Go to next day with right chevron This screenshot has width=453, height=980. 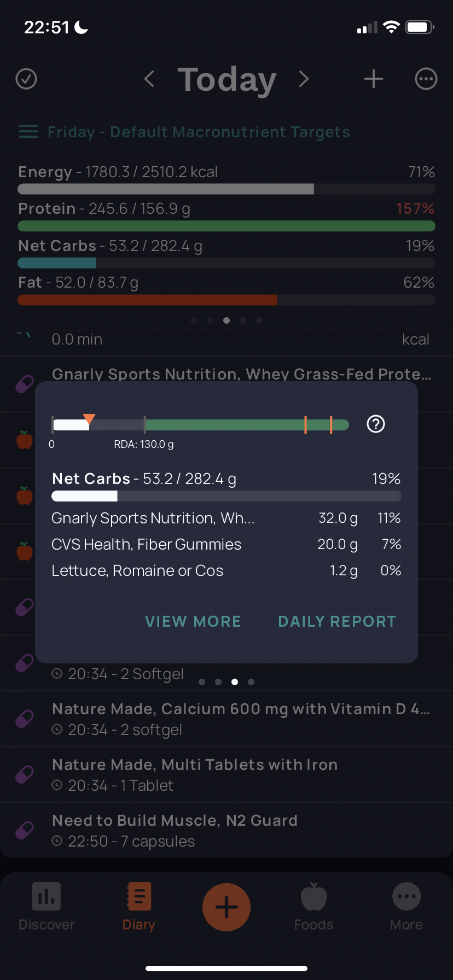tap(304, 79)
